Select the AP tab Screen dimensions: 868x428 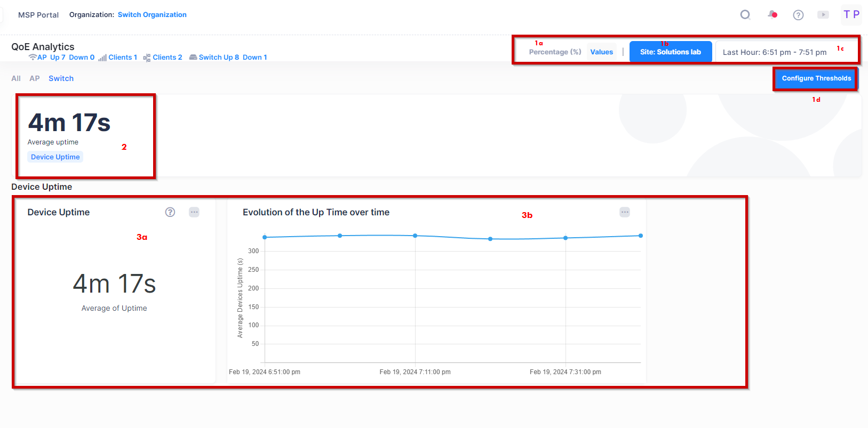(x=35, y=78)
